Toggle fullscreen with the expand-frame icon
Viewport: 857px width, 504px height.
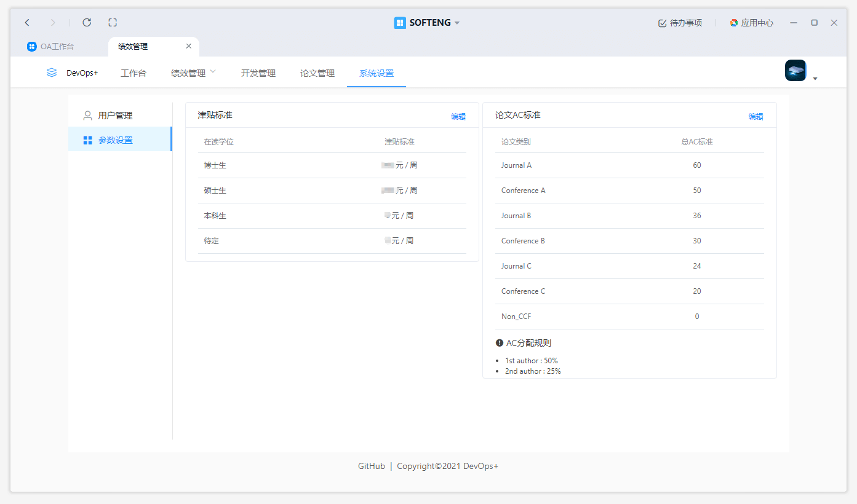(113, 23)
